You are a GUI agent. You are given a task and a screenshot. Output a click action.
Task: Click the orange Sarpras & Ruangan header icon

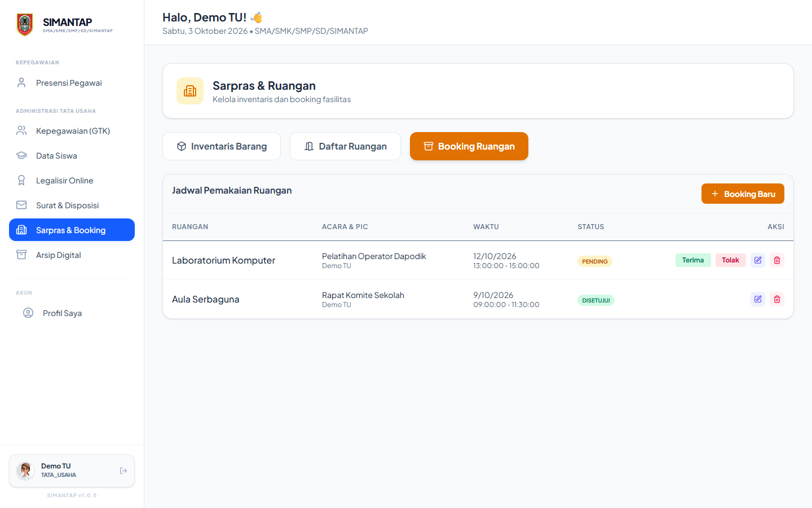click(190, 91)
